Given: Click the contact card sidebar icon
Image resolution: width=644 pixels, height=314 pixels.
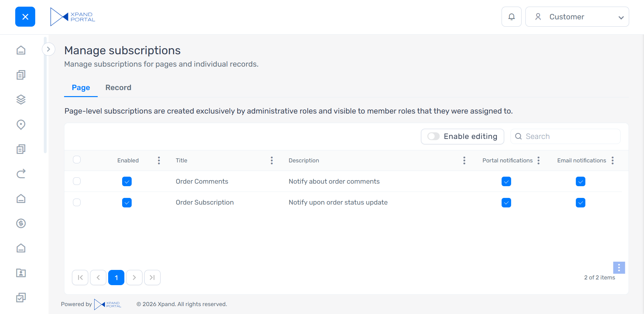Looking at the screenshot, I should [21, 273].
